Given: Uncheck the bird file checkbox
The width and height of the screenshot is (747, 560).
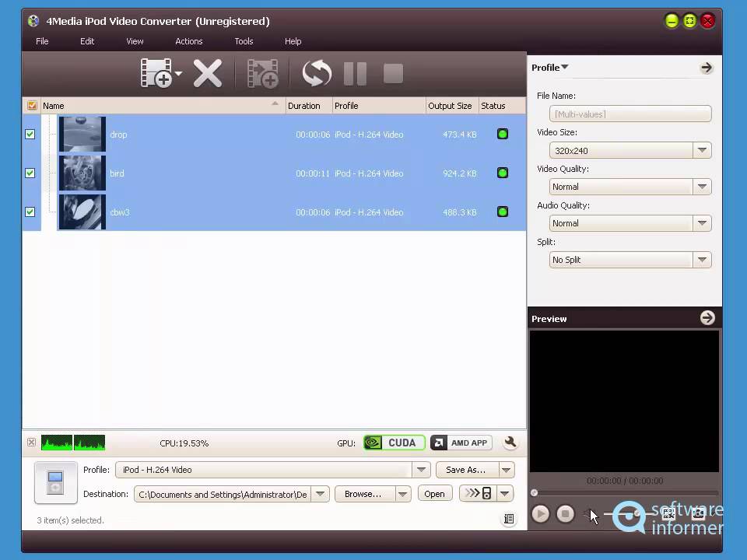Looking at the screenshot, I should coord(30,173).
